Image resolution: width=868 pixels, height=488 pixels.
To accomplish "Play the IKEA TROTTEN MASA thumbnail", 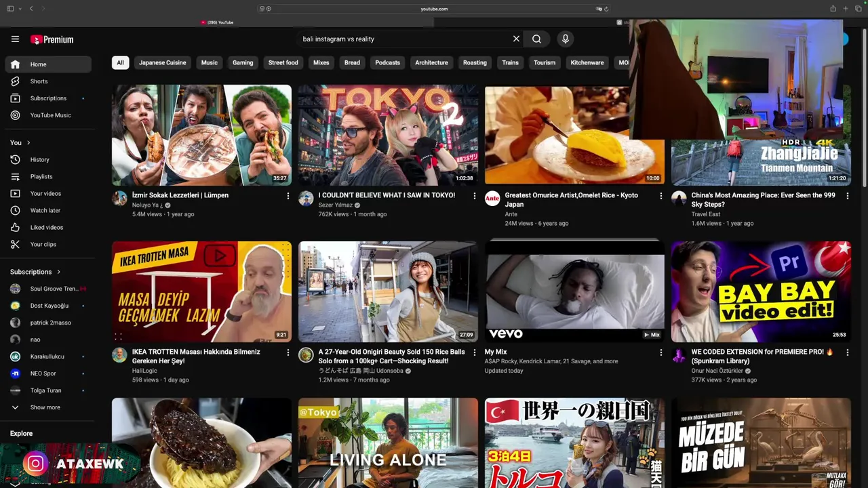I will point(201,291).
